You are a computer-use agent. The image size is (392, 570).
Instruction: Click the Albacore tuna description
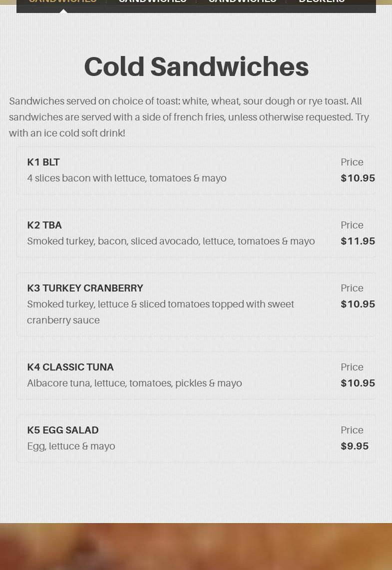(134, 383)
